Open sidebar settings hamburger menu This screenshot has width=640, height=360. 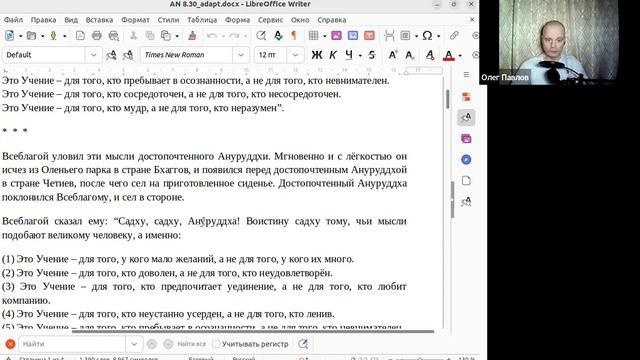click(466, 75)
